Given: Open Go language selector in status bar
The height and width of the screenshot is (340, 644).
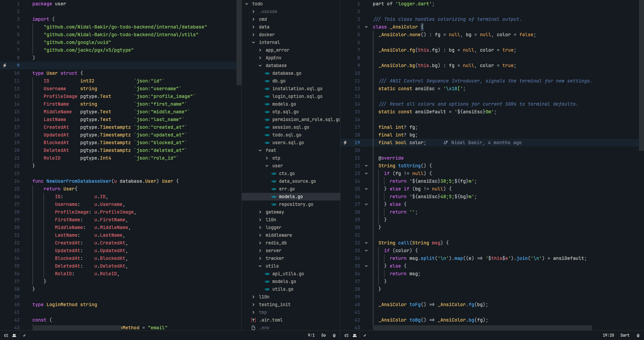Looking at the screenshot, I should click(x=324, y=335).
